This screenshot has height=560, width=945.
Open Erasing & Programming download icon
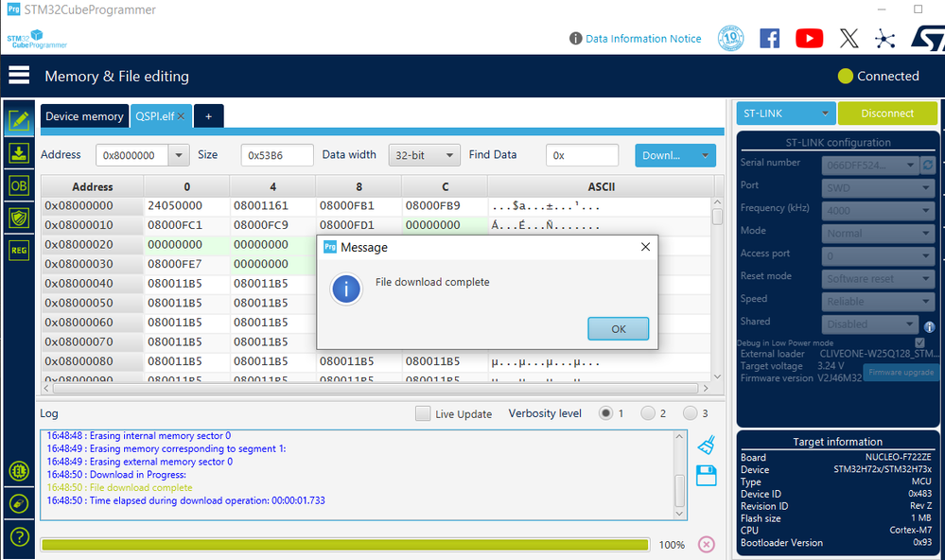point(19,153)
